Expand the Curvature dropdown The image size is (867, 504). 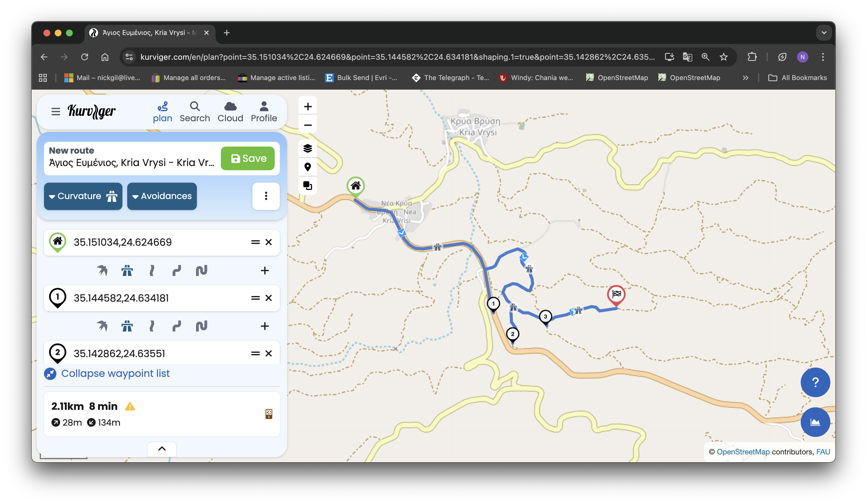(x=83, y=196)
